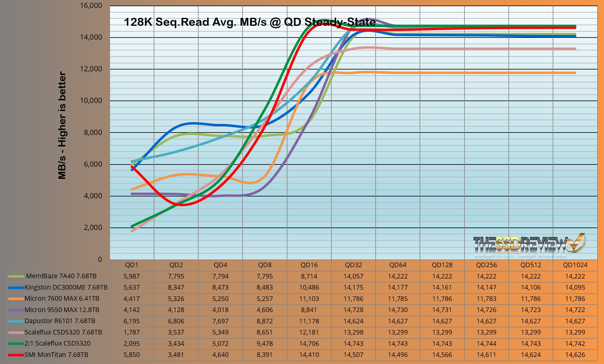Viewport: 604px width, 364px height.
Task: Click the Kingston QD16 value 10,486
Action: coord(309,288)
